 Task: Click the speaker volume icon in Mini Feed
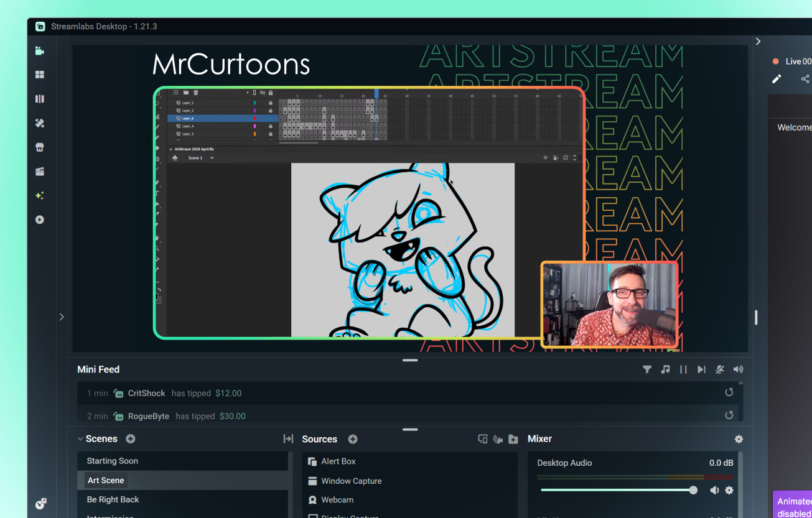click(739, 369)
